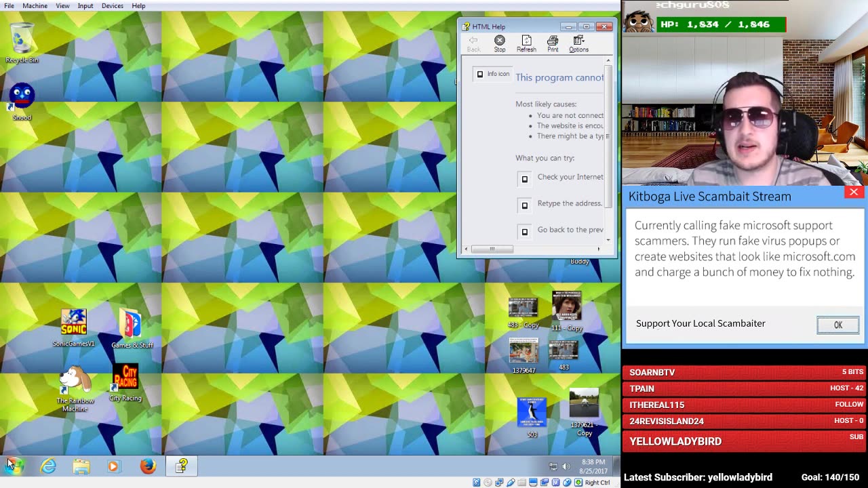The width and height of the screenshot is (868, 488).
Task: Click the scroll down arrow in HTML Help
Action: 608,239
